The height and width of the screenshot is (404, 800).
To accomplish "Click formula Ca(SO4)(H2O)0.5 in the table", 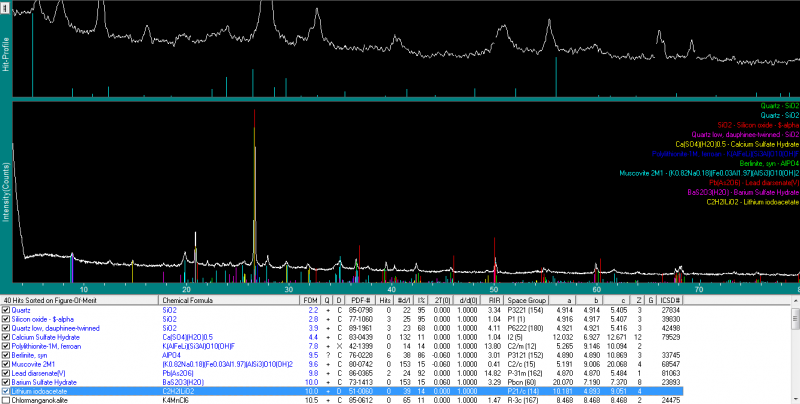I will click(x=188, y=337).
